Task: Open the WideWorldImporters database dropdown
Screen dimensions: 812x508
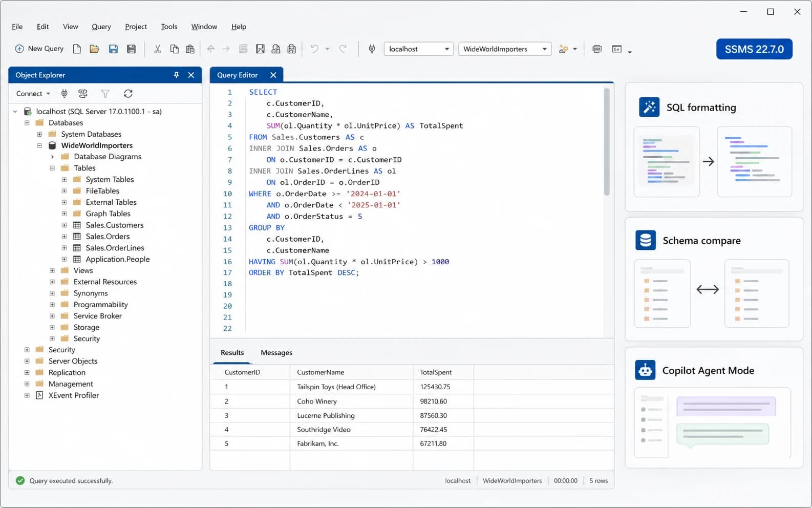Action: click(505, 49)
